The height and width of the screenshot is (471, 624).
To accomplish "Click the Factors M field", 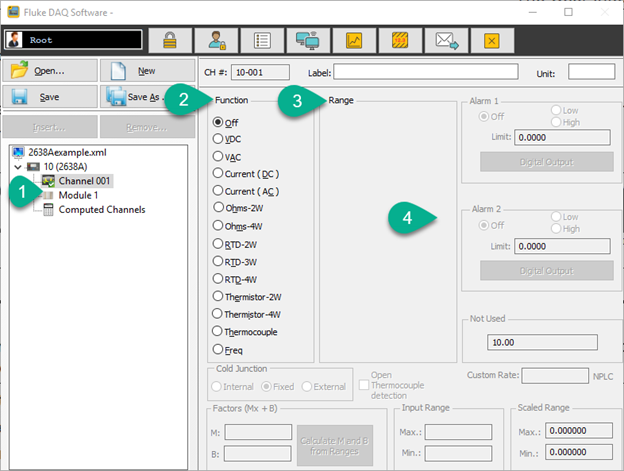I will (x=258, y=432).
